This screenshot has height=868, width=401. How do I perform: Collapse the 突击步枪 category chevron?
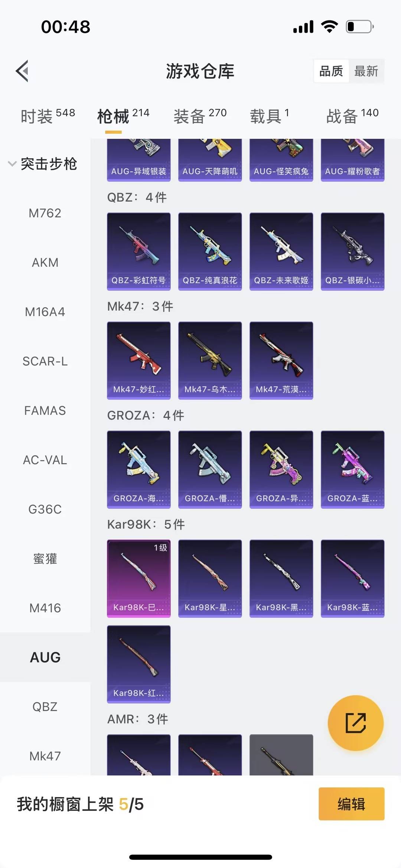(x=12, y=164)
